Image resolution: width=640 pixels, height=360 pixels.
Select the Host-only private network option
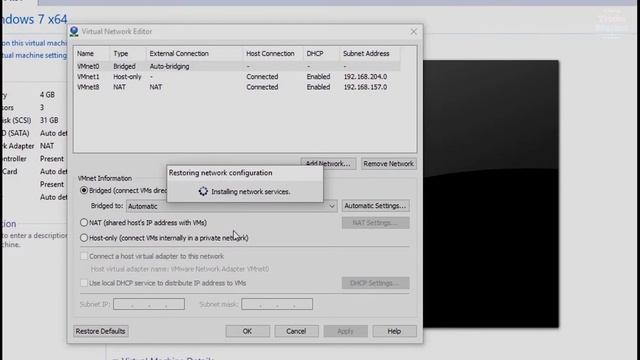pos(84,238)
